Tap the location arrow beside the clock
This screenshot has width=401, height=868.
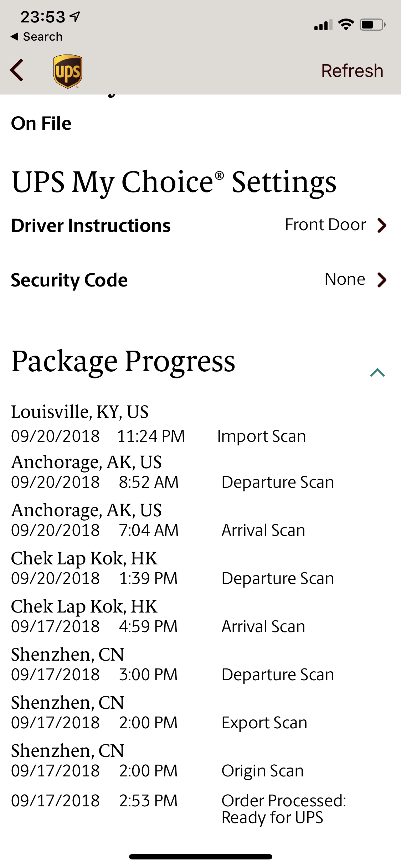tap(75, 16)
